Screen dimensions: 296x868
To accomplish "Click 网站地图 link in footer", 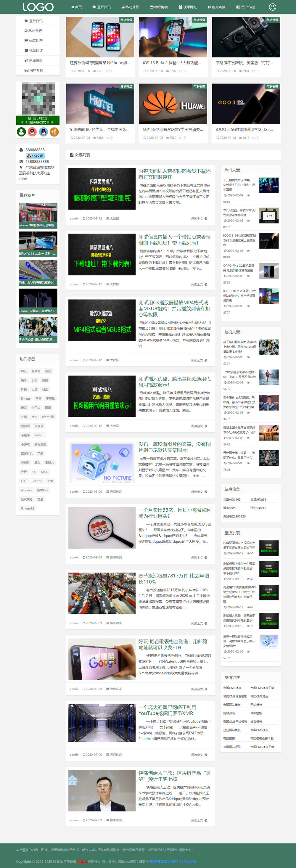I will [x=190, y=861].
